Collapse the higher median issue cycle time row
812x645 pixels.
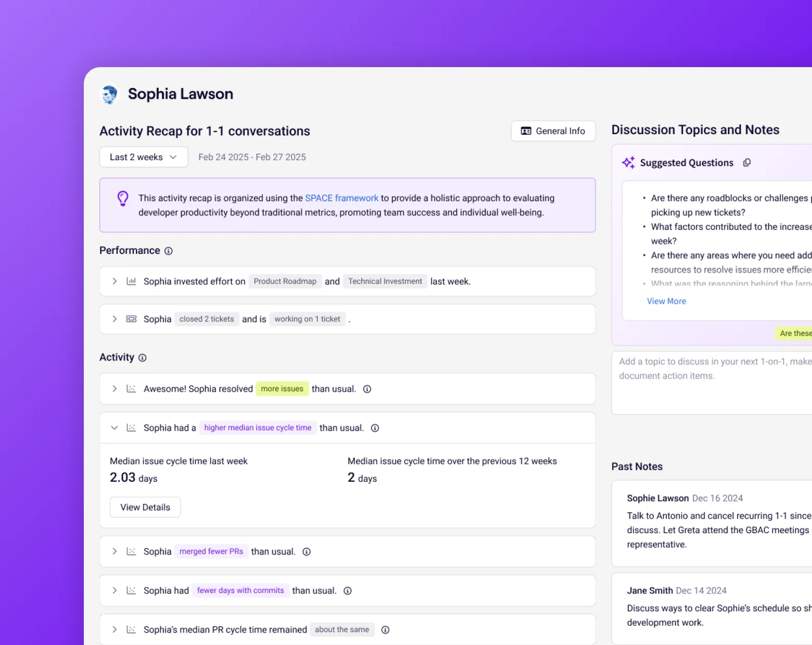[115, 428]
